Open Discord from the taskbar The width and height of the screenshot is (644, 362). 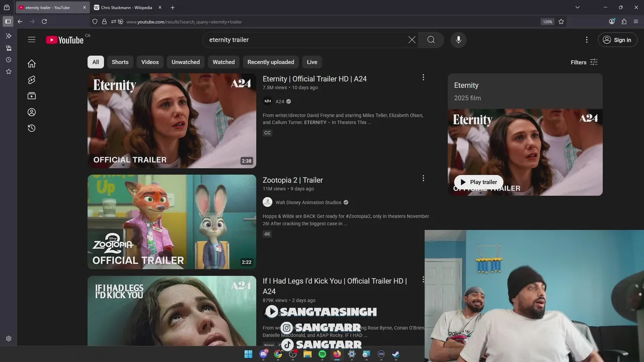click(x=263, y=354)
